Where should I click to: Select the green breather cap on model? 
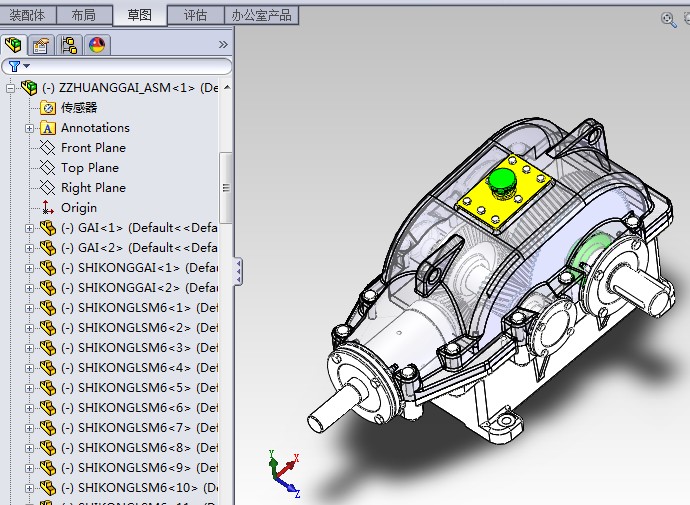502,179
